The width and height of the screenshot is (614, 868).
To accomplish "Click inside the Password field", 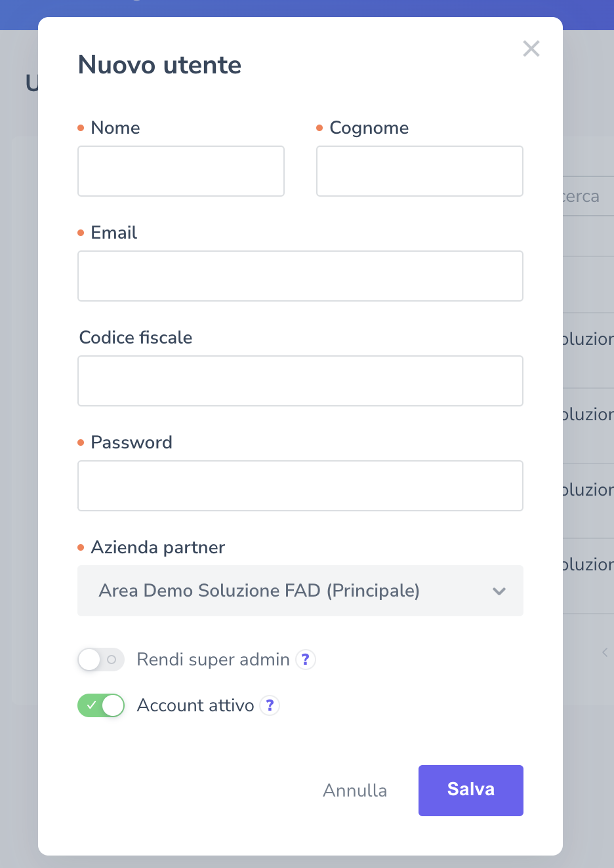I will pyautogui.click(x=300, y=486).
